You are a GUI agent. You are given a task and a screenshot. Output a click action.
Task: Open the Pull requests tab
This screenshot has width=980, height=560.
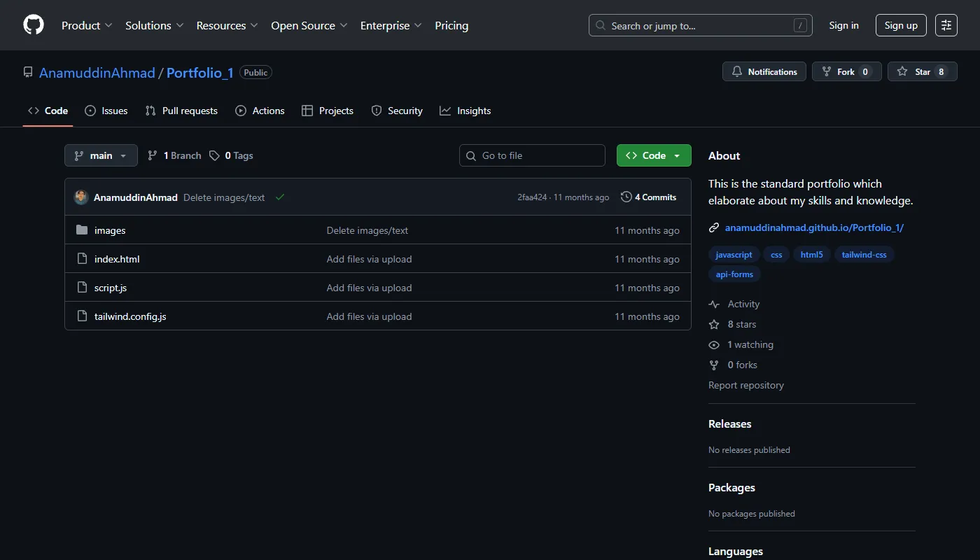pos(181,111)
